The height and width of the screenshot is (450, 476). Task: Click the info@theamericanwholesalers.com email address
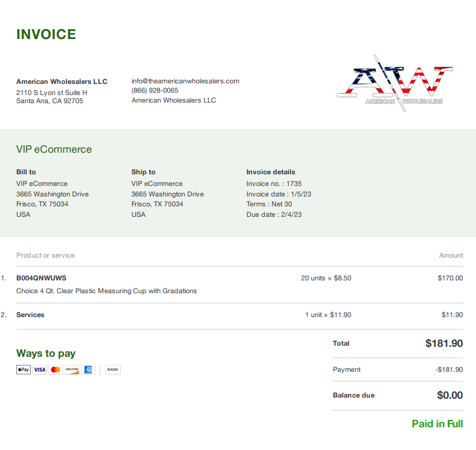(x=185, y=81)
